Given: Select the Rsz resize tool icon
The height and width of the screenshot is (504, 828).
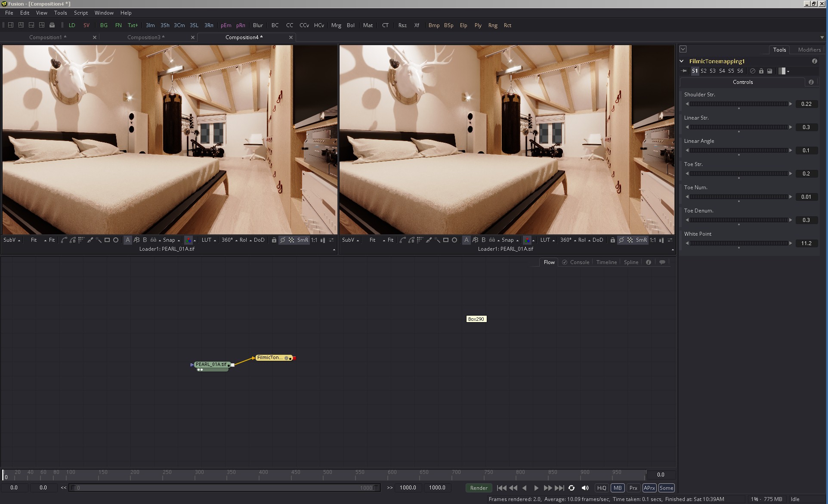Looking at the screenshot, I should (402, 25).
